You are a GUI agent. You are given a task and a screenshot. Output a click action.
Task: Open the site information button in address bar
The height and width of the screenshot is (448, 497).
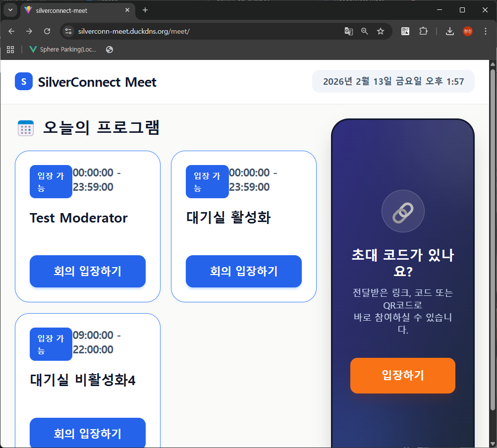coord(68,31)
